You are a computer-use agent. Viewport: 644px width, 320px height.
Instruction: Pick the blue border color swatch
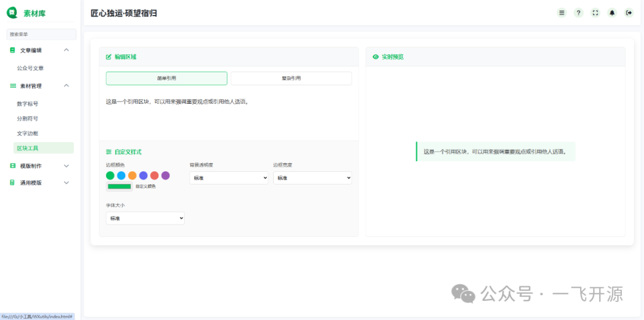pyautogui.click(x=121, y=176)
